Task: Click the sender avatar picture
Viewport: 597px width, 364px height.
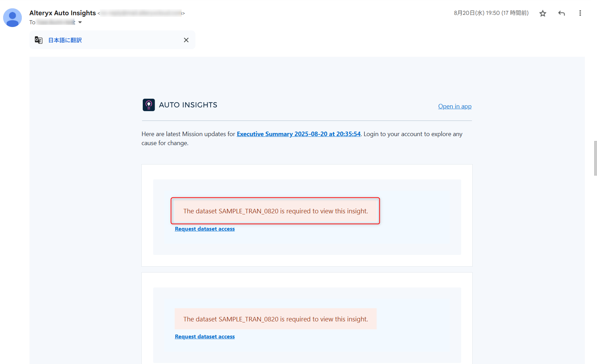Action: [x=12, y=18]
